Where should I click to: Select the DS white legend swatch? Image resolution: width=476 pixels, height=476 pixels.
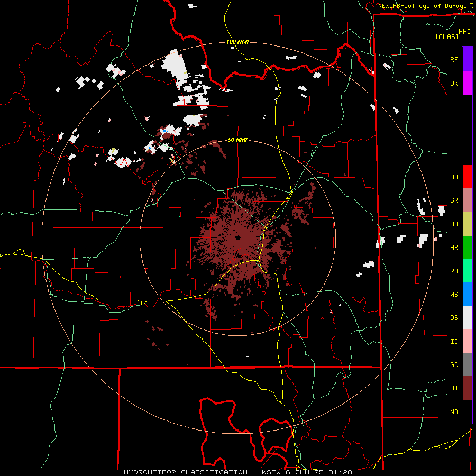tap(467, 317)
